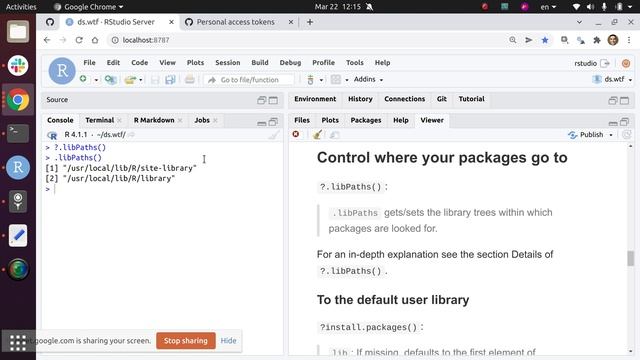
Task: Click the Chrome bookmark star icon
Action: 545,40
